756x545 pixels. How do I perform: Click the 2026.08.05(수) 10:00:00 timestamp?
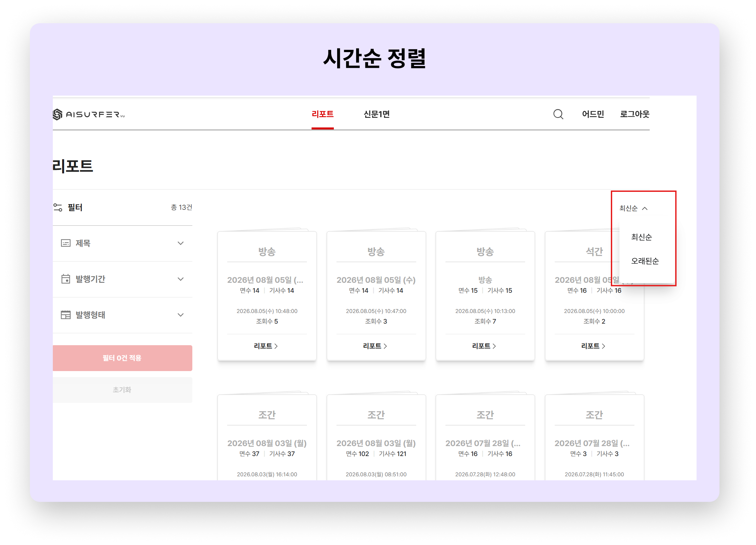click(594, 311)
